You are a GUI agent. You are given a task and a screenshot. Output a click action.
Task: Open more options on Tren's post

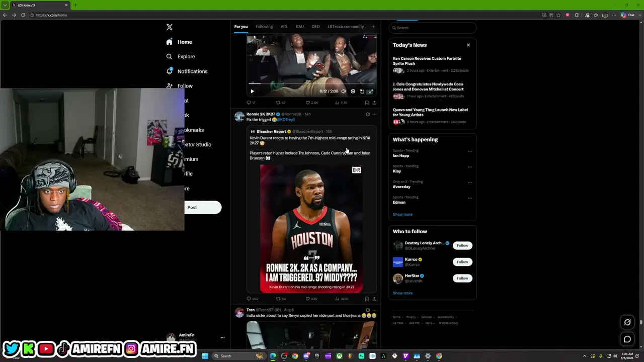pyautogui.click(x=374, y=310)
